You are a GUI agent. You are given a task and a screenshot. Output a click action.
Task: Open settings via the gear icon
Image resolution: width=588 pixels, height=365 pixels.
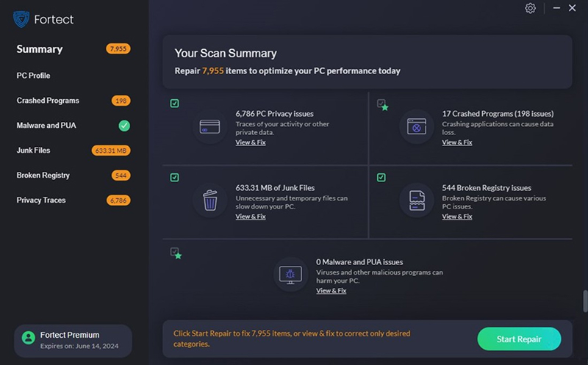530,8
